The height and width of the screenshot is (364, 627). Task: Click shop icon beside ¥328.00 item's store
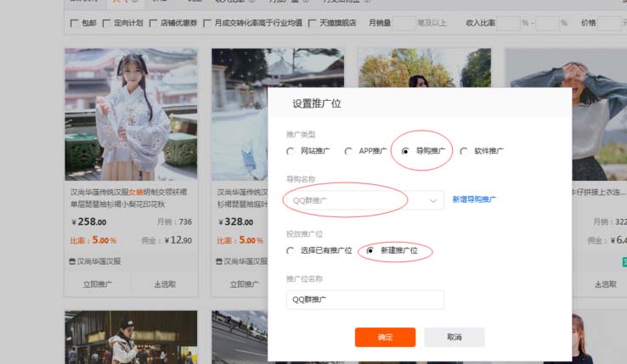tap(219, 261)
